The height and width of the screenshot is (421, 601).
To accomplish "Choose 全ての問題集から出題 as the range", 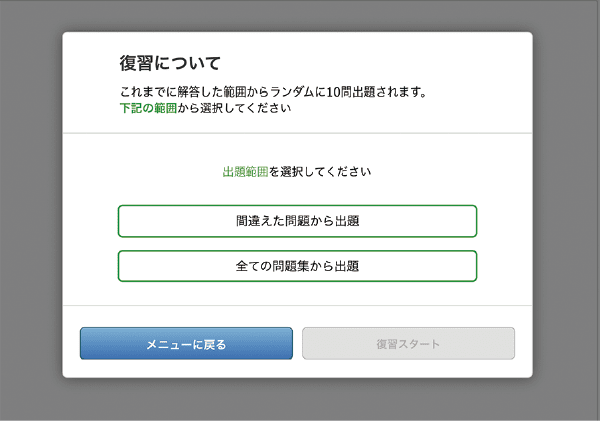I will [297, 266].
